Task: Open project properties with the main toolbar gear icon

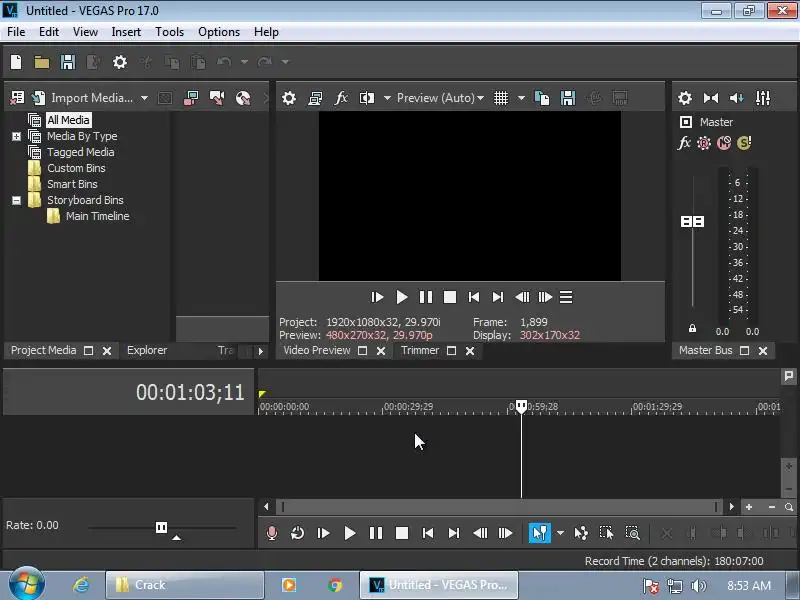Action: [x=120, y=62]
